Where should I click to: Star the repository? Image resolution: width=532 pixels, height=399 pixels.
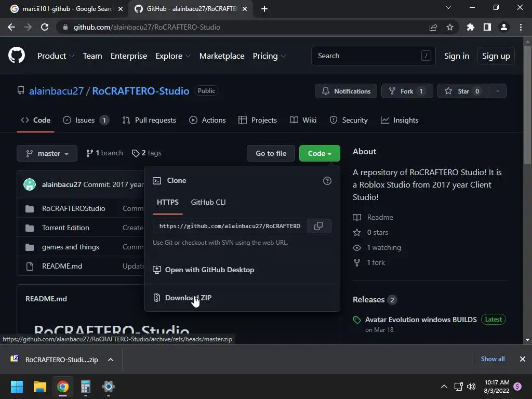463,91
